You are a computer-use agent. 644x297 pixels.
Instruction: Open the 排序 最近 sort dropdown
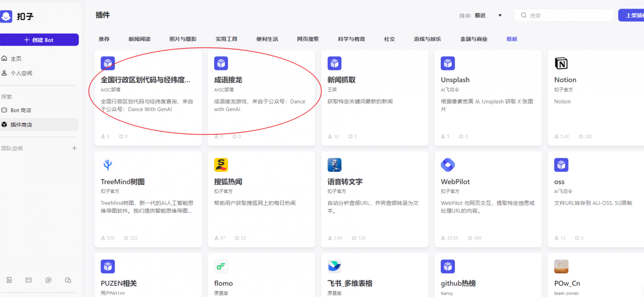coord(481,16)
